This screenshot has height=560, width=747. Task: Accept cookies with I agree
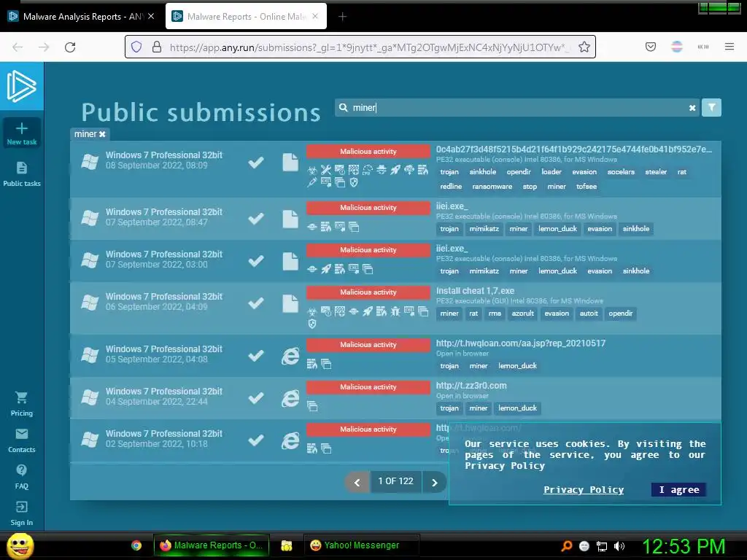point(679,489)
